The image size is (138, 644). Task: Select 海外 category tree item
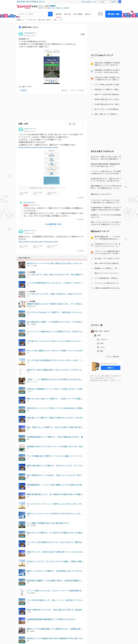pyautogui.click(x=99, y=336)
